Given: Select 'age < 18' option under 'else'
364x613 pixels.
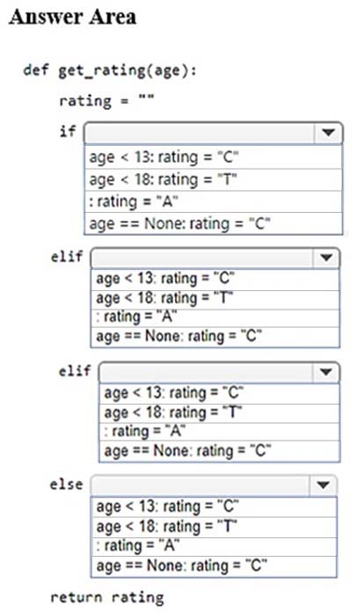Looking at the screenshot, I should pyautogui.click(x=214, y=527).
